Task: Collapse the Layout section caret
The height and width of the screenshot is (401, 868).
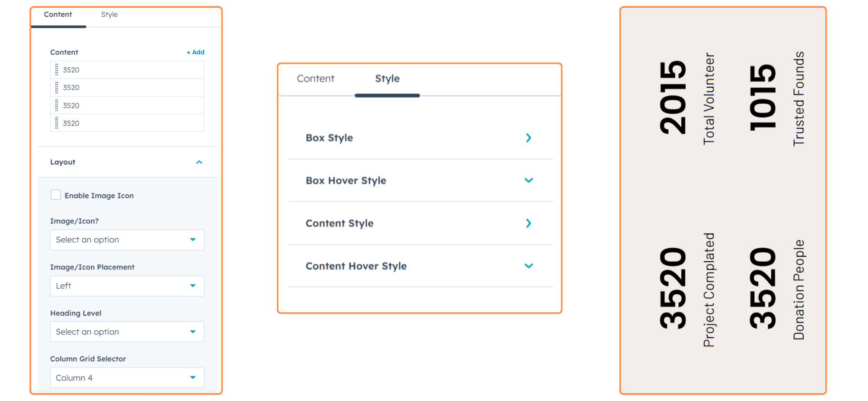Action: [199, 162]
